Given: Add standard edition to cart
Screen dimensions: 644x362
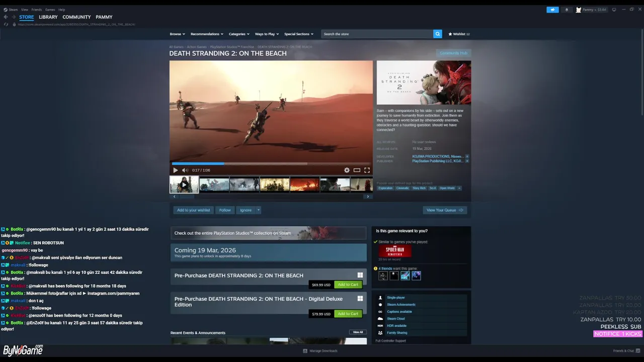Looking at the screenshot, I should (348, 285).
